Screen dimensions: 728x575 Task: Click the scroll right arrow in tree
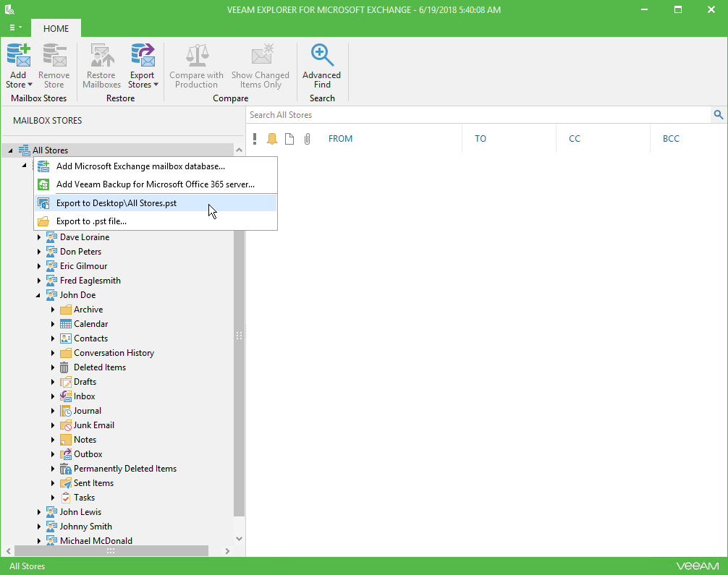pyautogui.click(x=227, y=551)
